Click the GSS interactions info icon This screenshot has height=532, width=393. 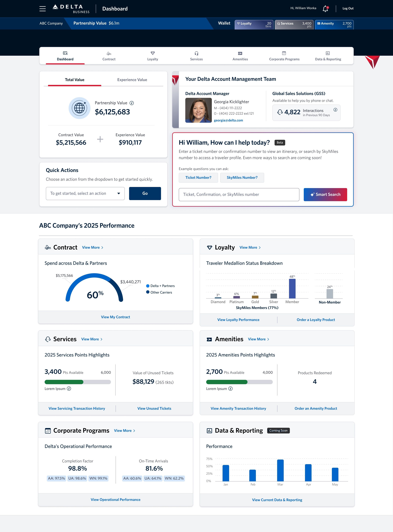(335, 110)
